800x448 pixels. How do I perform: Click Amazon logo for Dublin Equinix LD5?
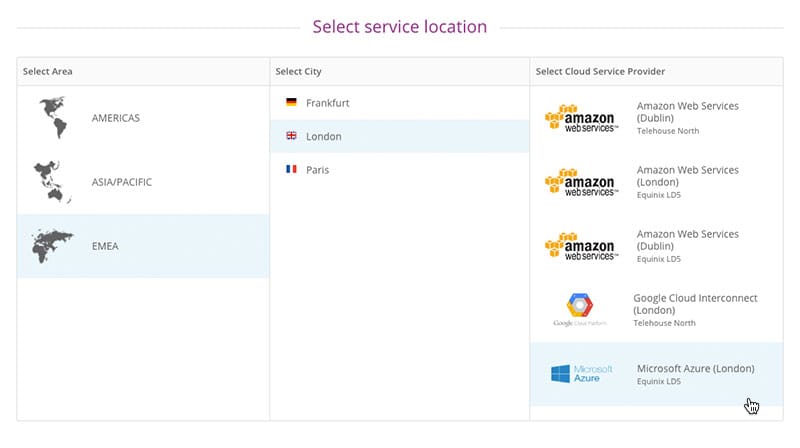click(581, 246)
